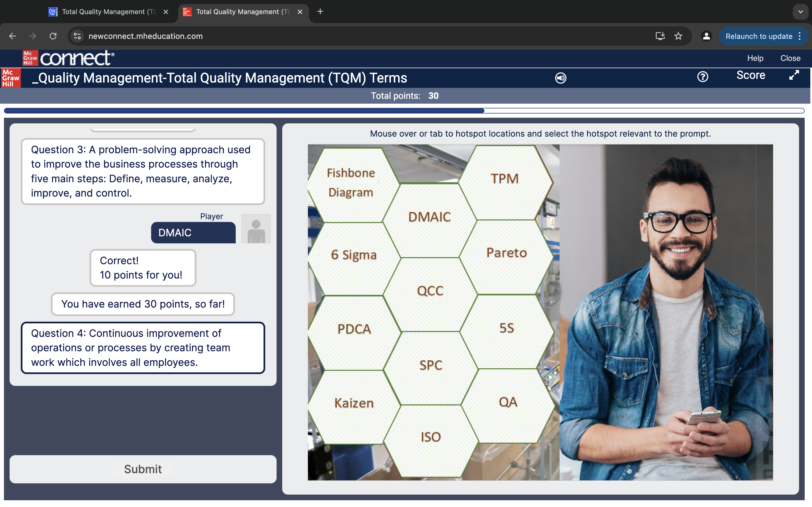Click the McGraw Hill Connect logo

(67, 58)
